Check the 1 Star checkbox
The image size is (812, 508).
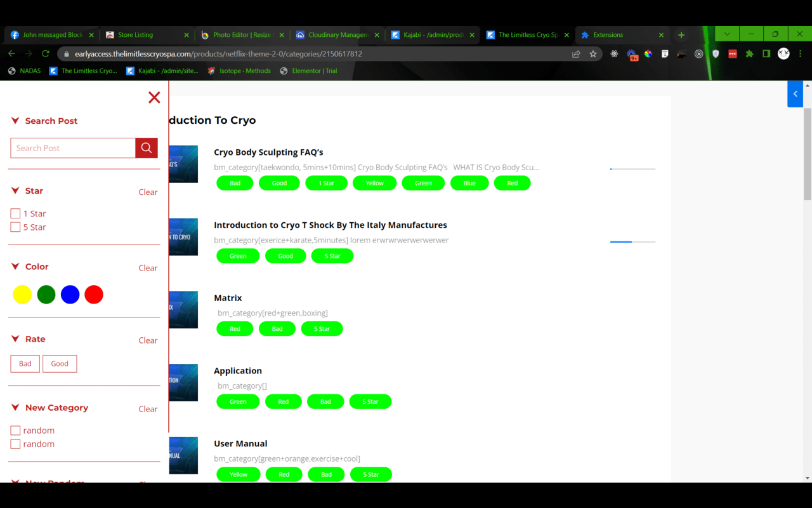(15, 213)
